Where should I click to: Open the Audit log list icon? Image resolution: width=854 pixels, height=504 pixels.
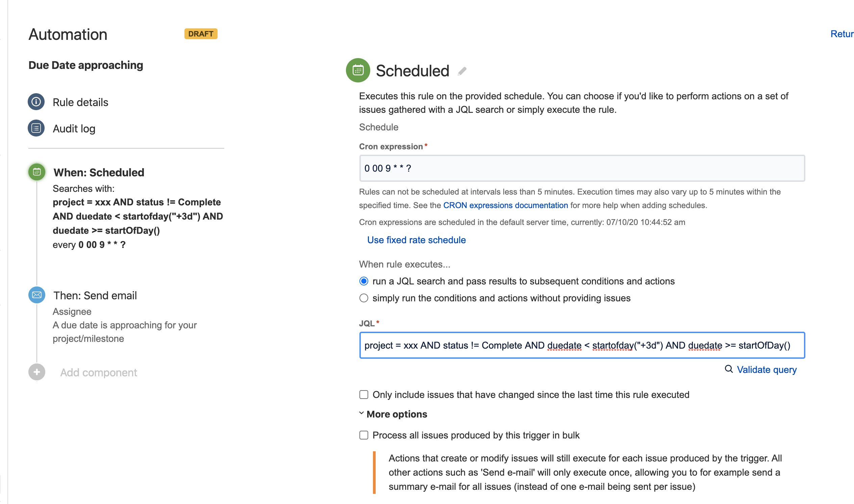[x=36, y=128]
